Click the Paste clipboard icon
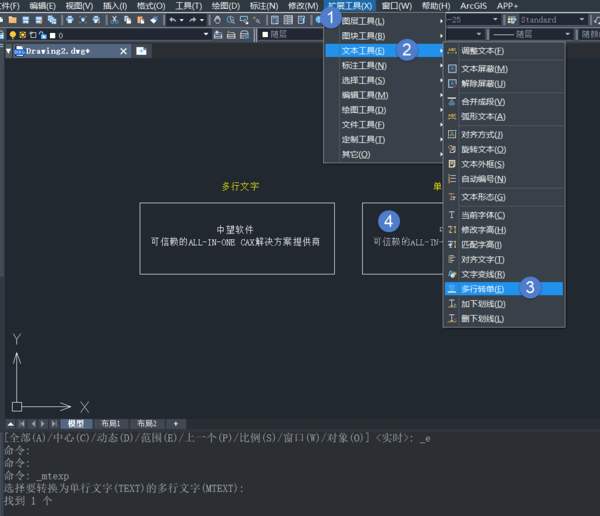Image resolution: width=600 pixels, height=516 pixels. (140, 20)
